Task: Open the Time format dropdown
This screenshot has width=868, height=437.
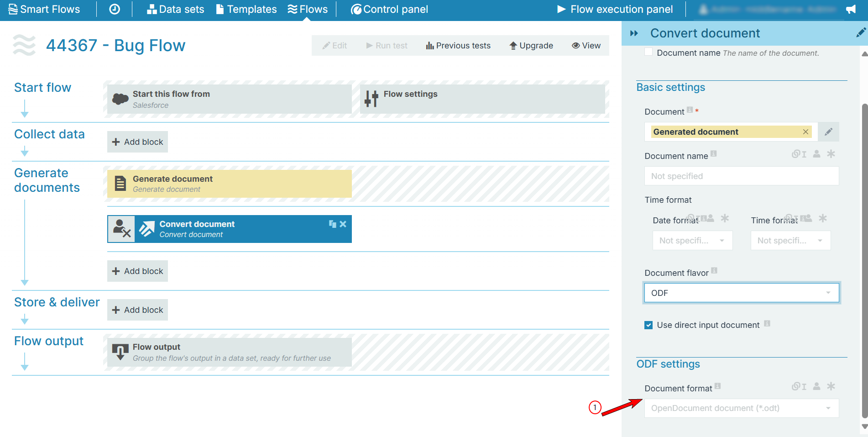Action: tap(790, 241)
